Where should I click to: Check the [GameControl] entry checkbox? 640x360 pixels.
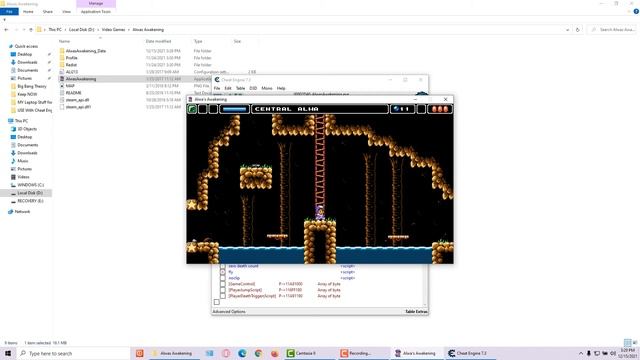[x=222, y=284]
